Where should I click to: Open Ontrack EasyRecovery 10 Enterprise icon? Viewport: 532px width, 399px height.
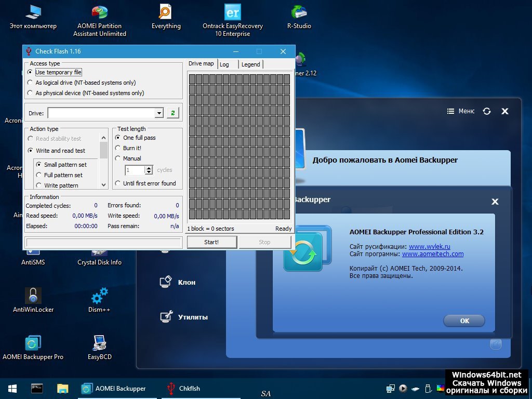(232, 12)
